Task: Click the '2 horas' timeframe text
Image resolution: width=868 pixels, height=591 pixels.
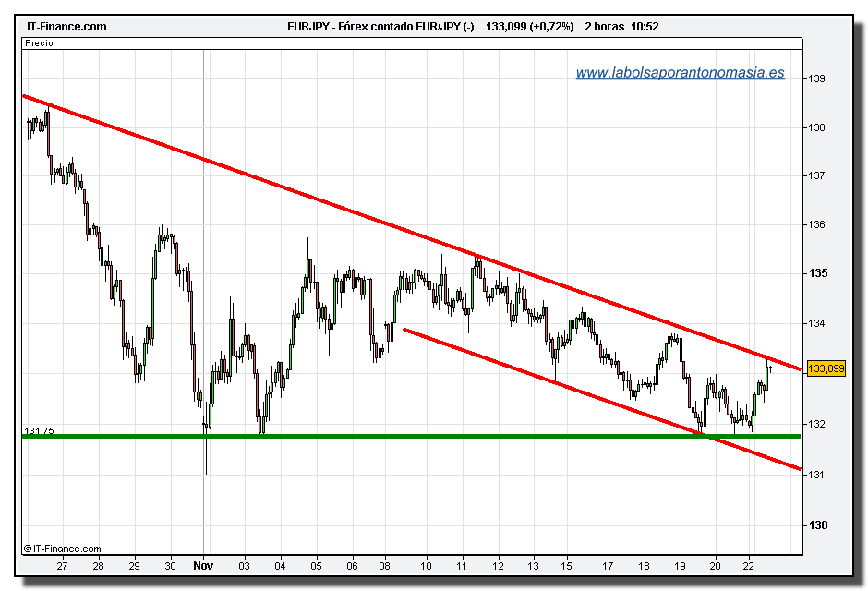Action: point(605,27)
